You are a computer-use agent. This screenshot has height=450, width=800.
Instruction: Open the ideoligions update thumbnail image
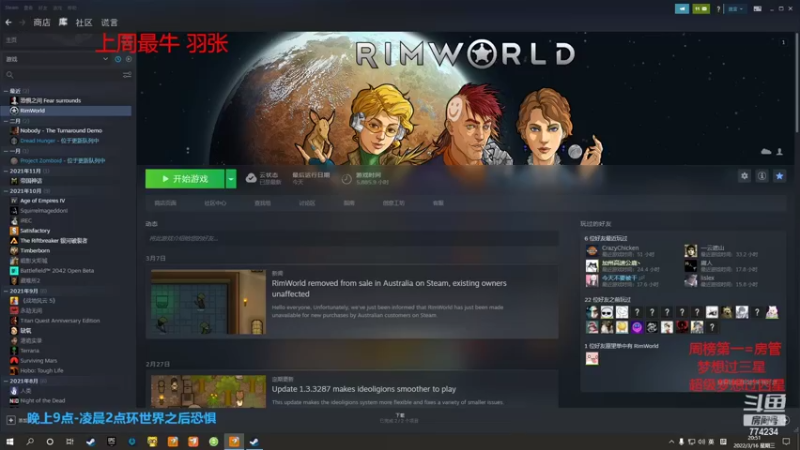click(x=208, y=391)
